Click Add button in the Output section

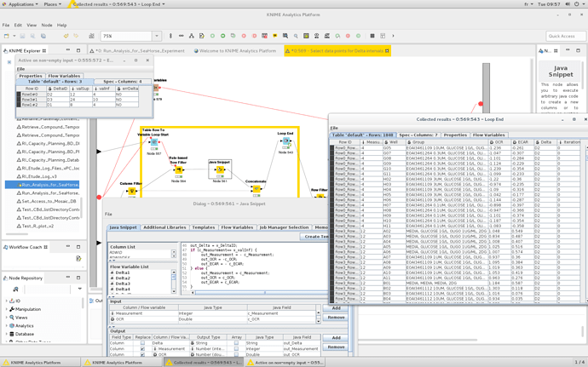point(336,338)
